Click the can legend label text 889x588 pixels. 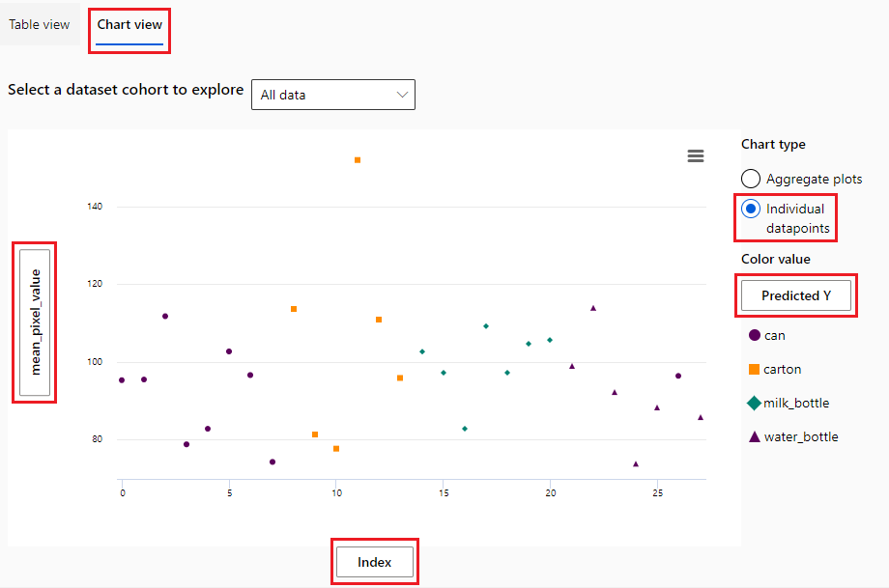pyautogui.click(x=774, y=335)
